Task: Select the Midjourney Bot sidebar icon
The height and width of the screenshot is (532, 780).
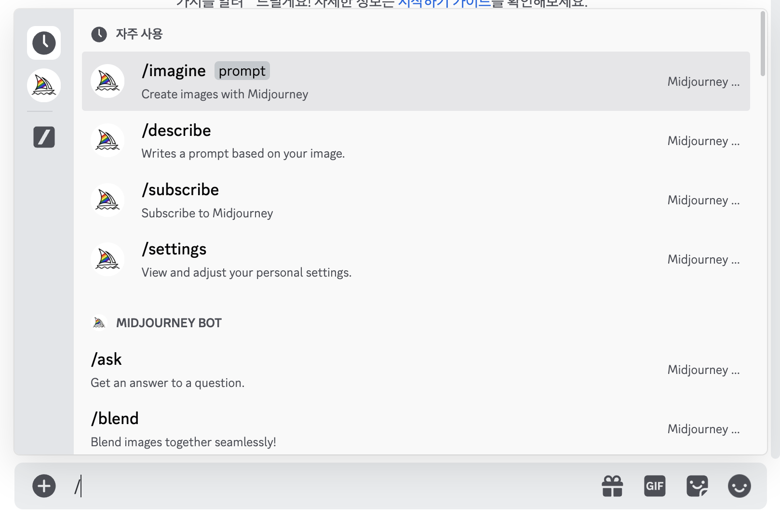Action: [x=44, y=86]
